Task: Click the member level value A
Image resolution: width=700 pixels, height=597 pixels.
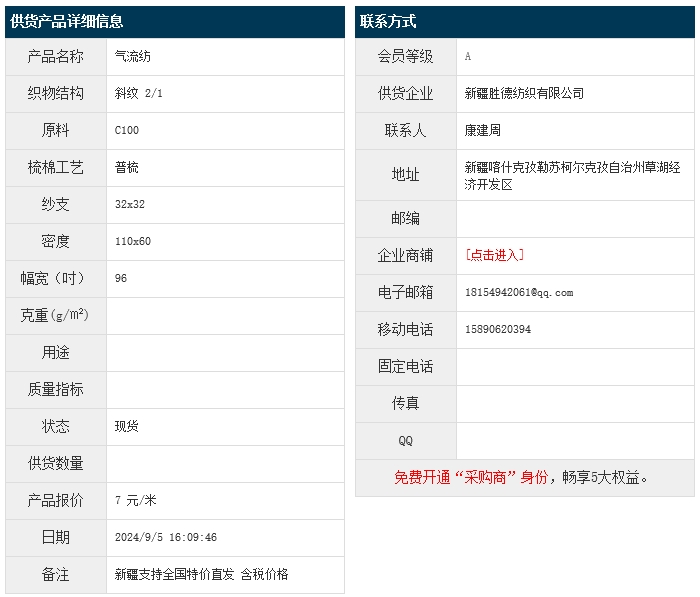Action: pyautogui.click(x=468, y=57)
